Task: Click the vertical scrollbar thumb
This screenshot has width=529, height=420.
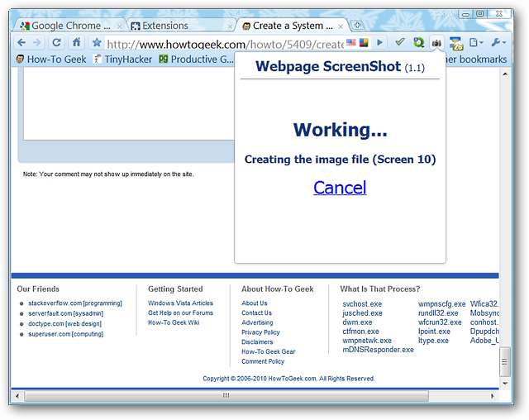Action: [x=505, y=361]
